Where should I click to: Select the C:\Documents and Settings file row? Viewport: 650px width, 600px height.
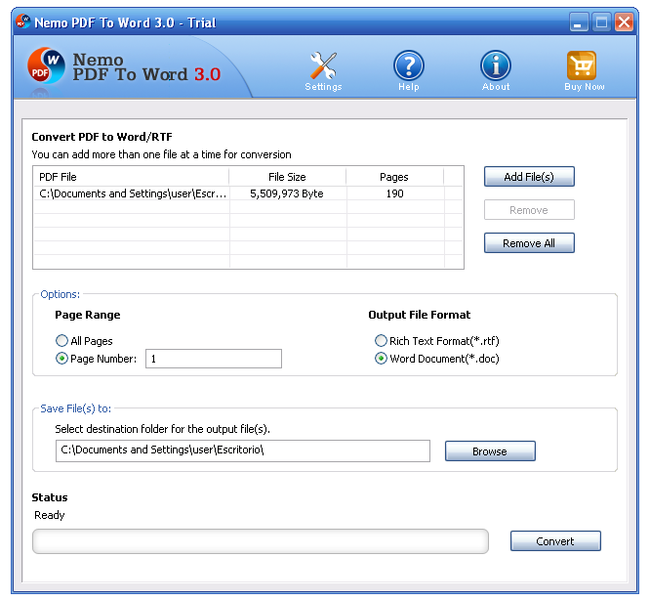pos(248,194)
